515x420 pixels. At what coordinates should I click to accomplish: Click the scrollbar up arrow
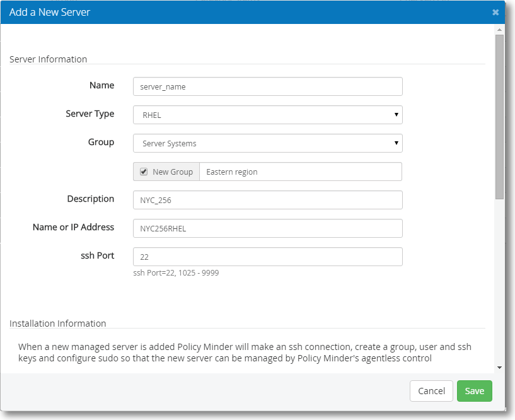[x=500, y=30]
